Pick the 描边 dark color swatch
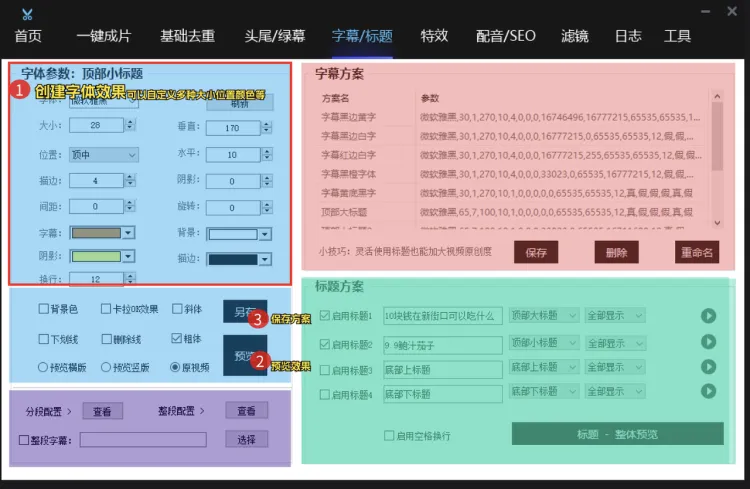 pyautogui.click(x=233, y=259)
